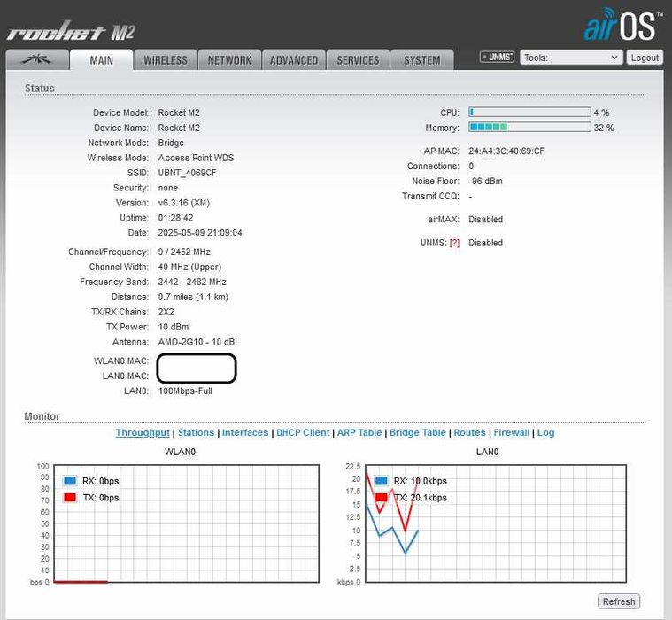Click the Logout button

(x=645, y=58)
